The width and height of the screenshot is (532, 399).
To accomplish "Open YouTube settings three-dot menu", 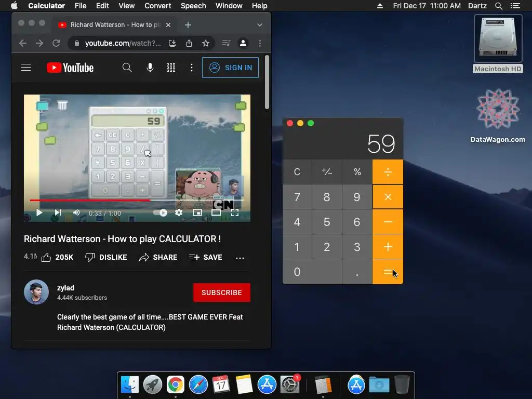I will [192, 68].
